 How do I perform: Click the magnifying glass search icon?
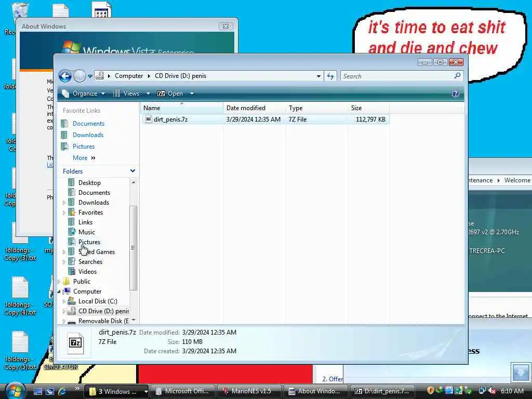(457, 76)
